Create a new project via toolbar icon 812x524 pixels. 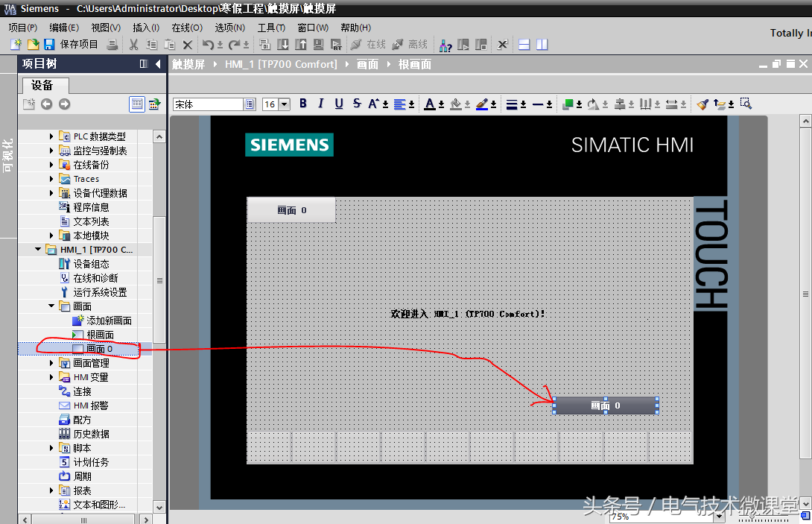tap(16, 45)
